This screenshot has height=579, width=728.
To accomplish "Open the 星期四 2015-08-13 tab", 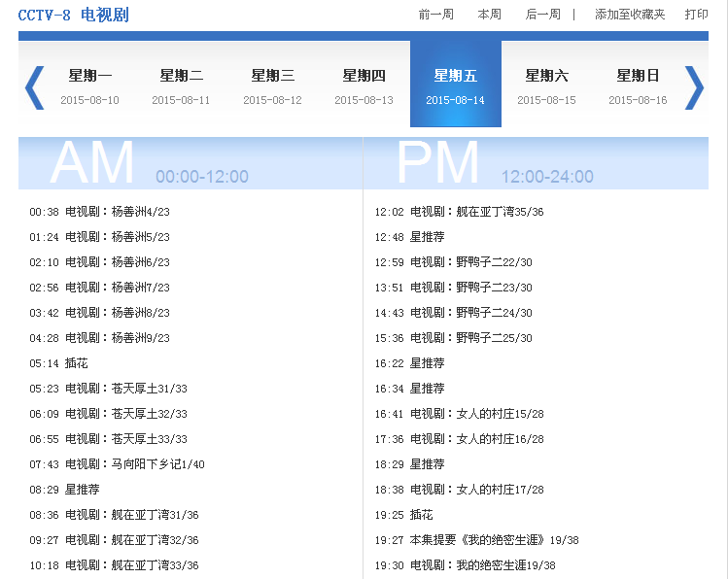I will coord(364,86).
